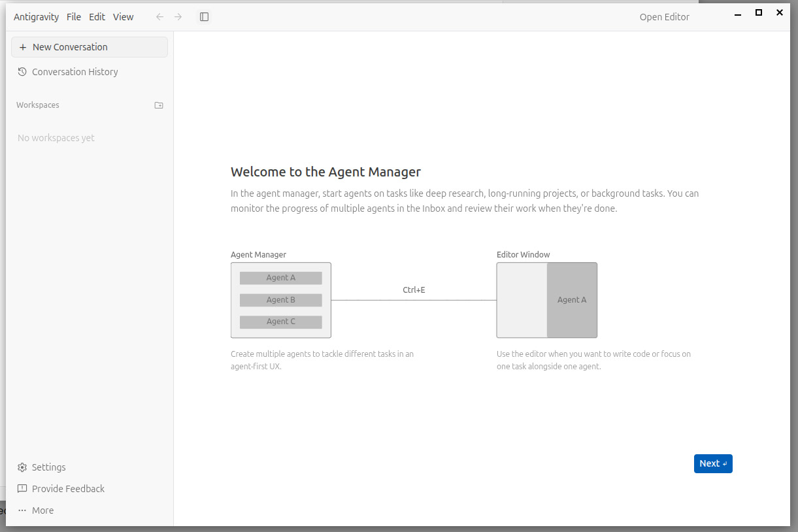Image resolution: width=798 pixels, height=532 pixels.
Task: Go back with the left arrow
Action: [159, 17]
